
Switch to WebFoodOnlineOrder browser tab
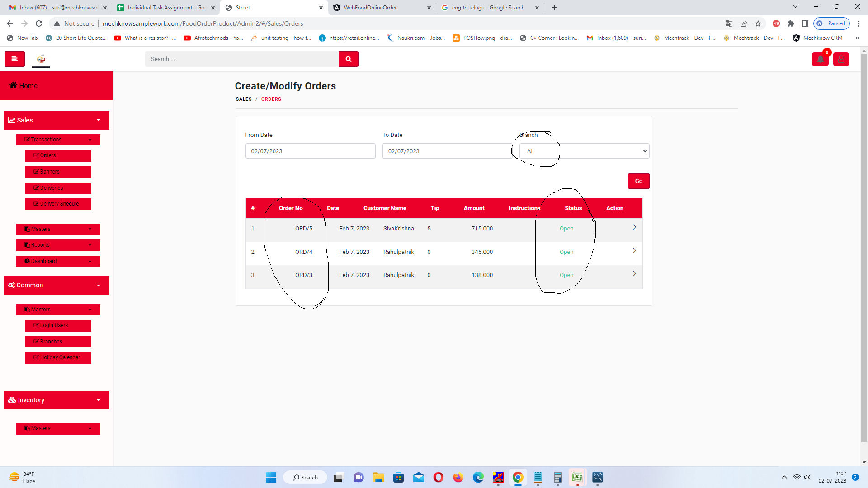click(x=370, y=8)
